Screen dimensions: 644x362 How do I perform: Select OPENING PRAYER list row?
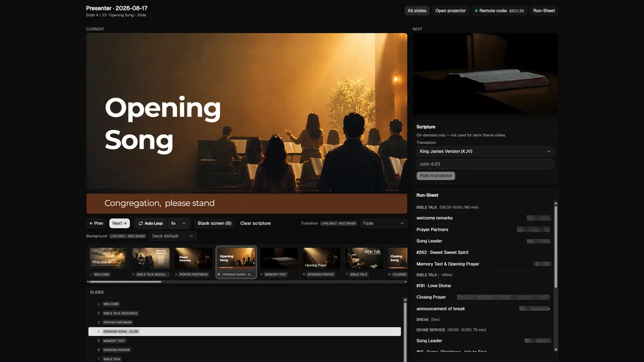click(x=245, y=350)
